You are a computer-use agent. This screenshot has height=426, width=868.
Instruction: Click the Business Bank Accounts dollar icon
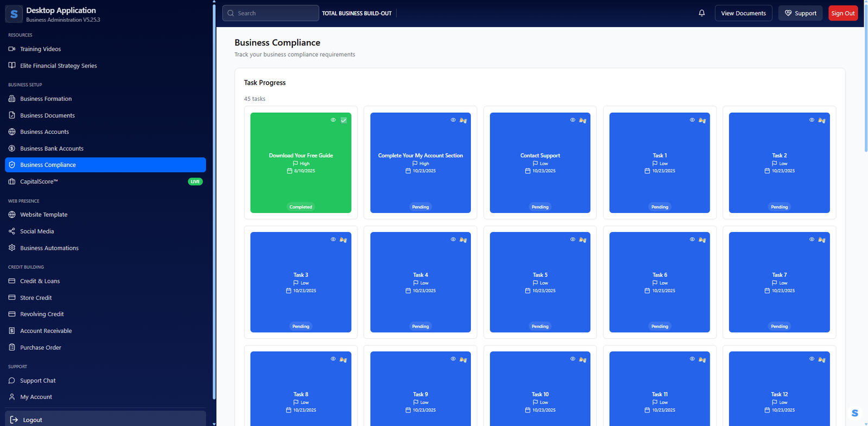pos(12,149)
